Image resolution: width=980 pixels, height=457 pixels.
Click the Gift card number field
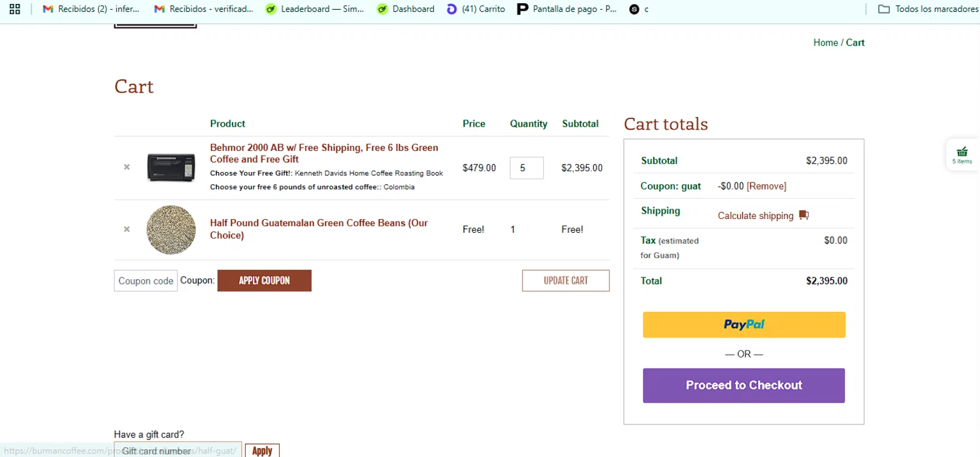(178, 451)
